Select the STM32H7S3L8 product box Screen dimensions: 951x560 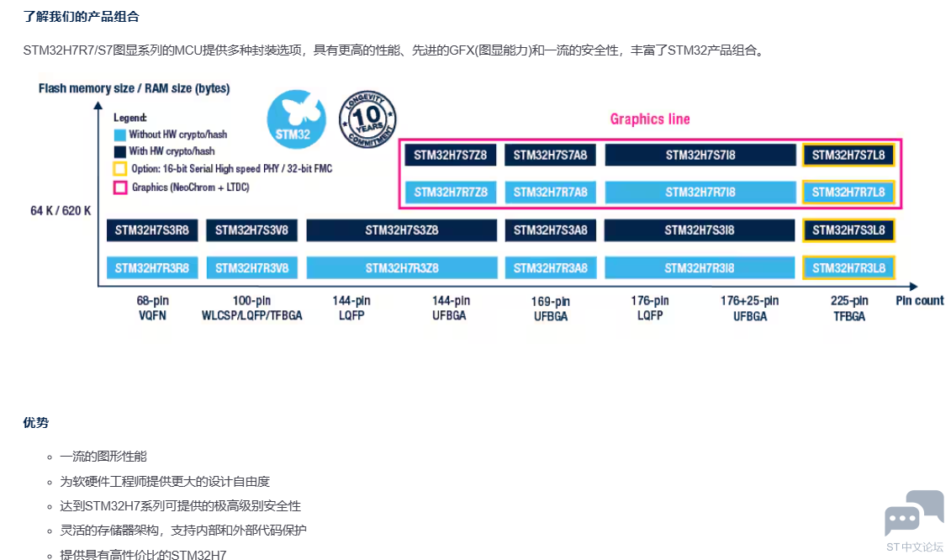click(x=848, y=230)
